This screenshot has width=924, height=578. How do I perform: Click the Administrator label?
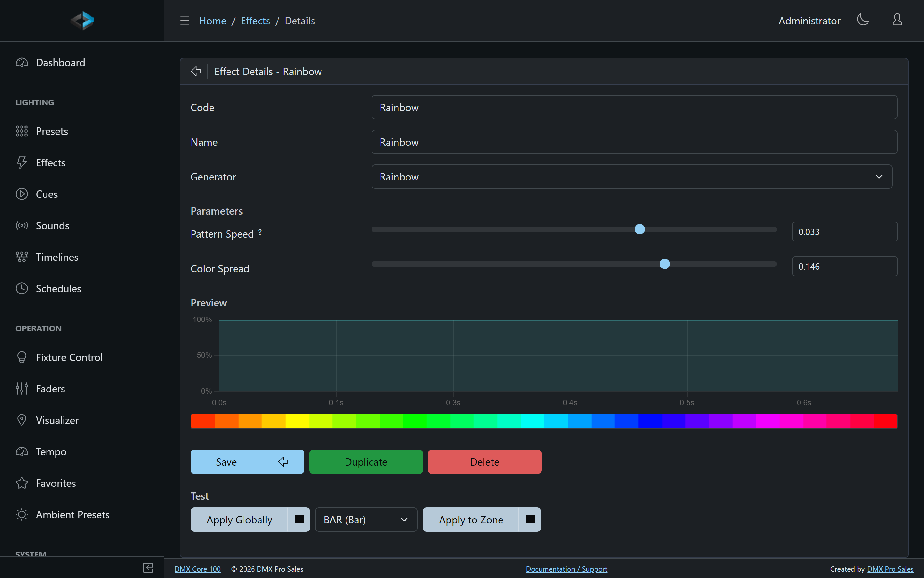click(x=809, y=21)
